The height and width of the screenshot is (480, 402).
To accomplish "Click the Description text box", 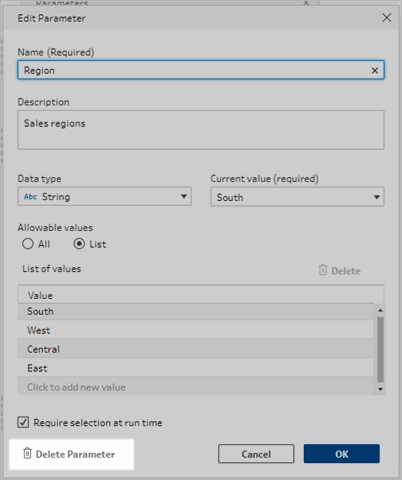I will [x=201, y=130].
